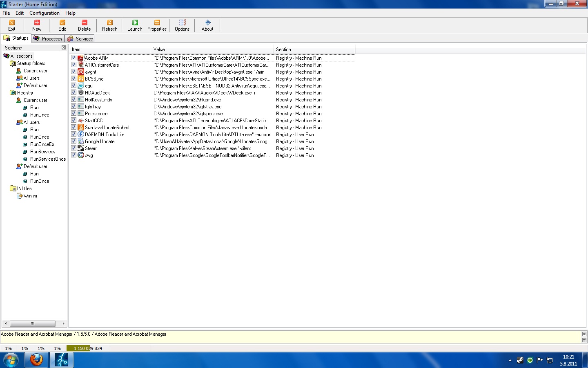Click the memory usage bar in status bar
This screenshot has width=588, height=368.
click(88, 348)
